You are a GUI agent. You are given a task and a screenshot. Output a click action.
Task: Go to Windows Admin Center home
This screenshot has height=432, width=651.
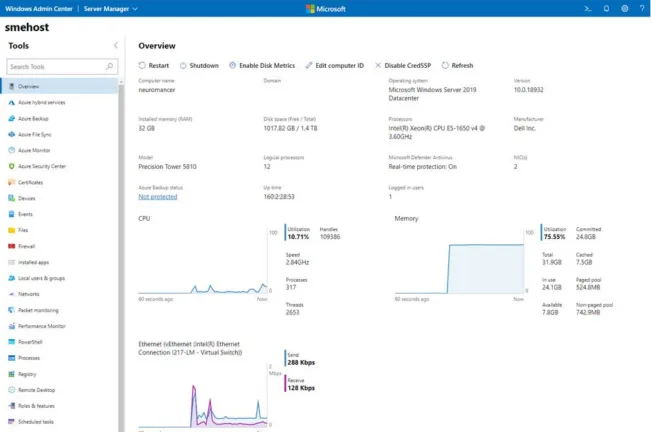(39, 9)
